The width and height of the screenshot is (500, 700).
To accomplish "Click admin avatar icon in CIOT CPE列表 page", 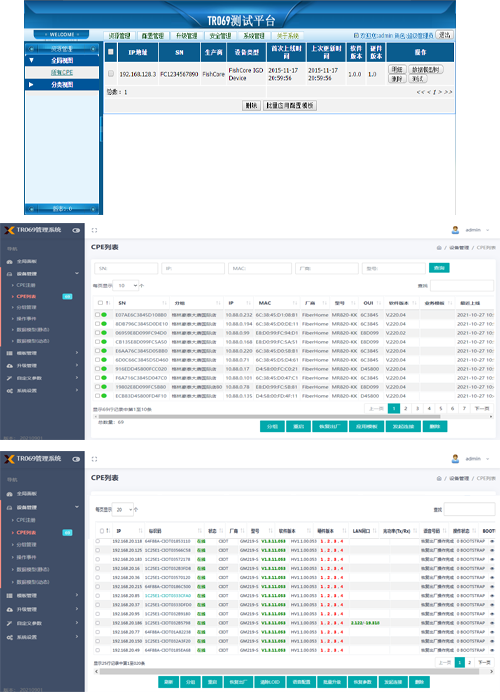I will pyautogui.click(x=455, y=458).
